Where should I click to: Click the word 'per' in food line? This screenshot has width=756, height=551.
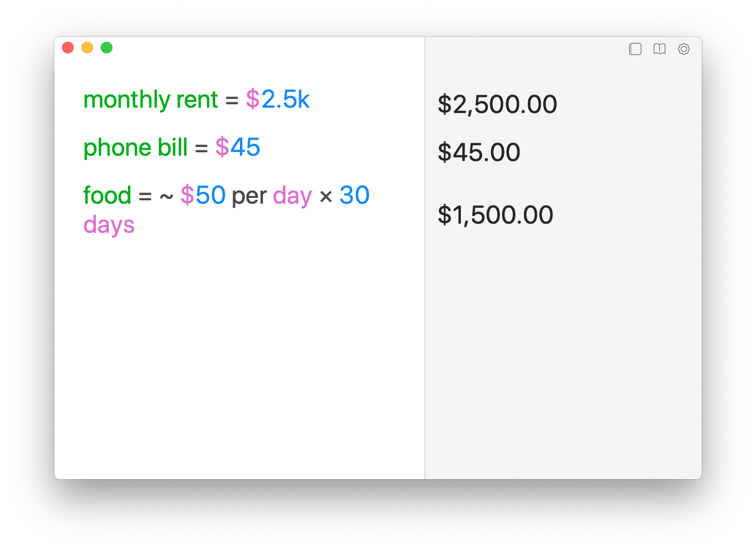249,196
